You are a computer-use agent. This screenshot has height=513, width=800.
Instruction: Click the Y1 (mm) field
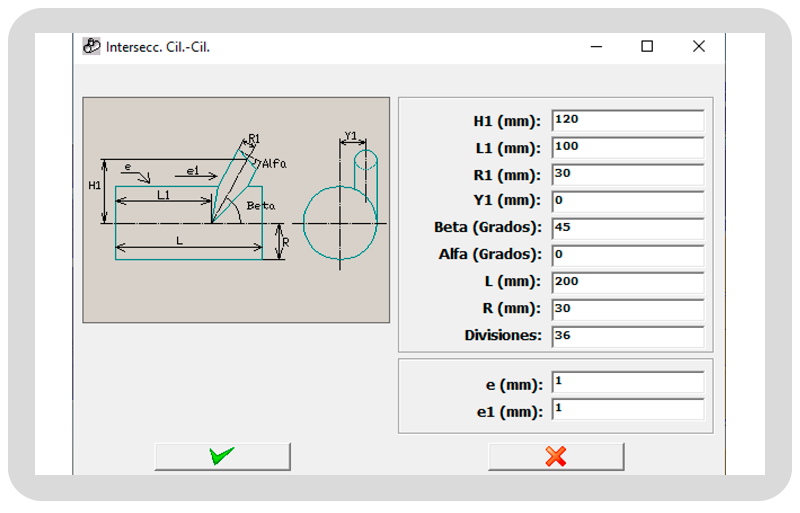[627, 201]
